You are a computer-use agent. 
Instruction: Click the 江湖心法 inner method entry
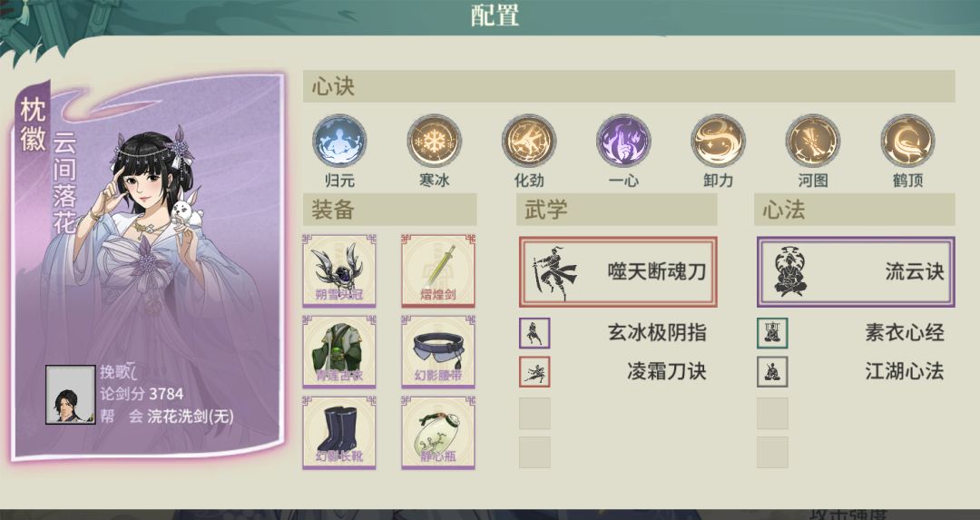[850, 372]
